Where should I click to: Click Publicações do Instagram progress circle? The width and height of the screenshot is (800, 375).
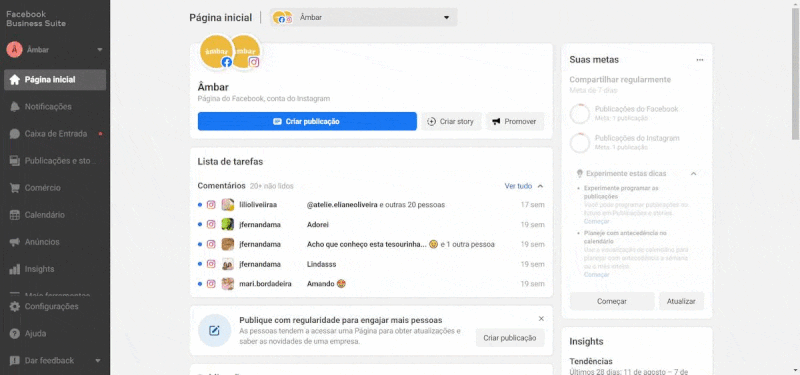tap(580, 143)
